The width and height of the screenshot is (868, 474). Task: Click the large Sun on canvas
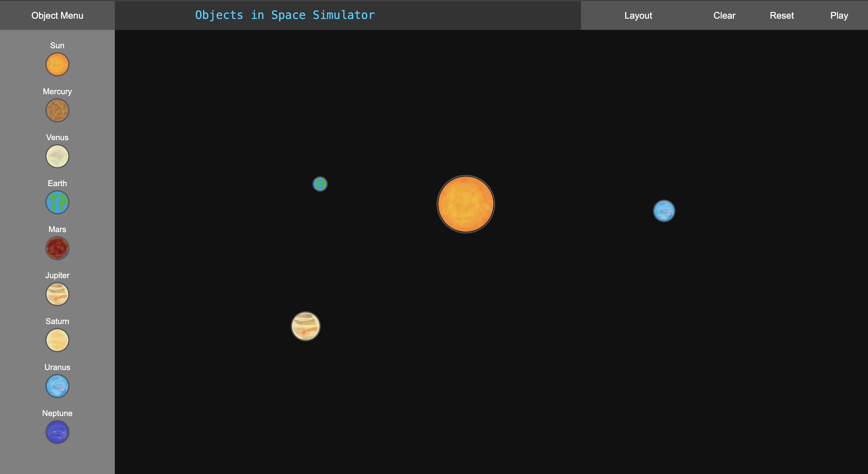pos(466,204)
